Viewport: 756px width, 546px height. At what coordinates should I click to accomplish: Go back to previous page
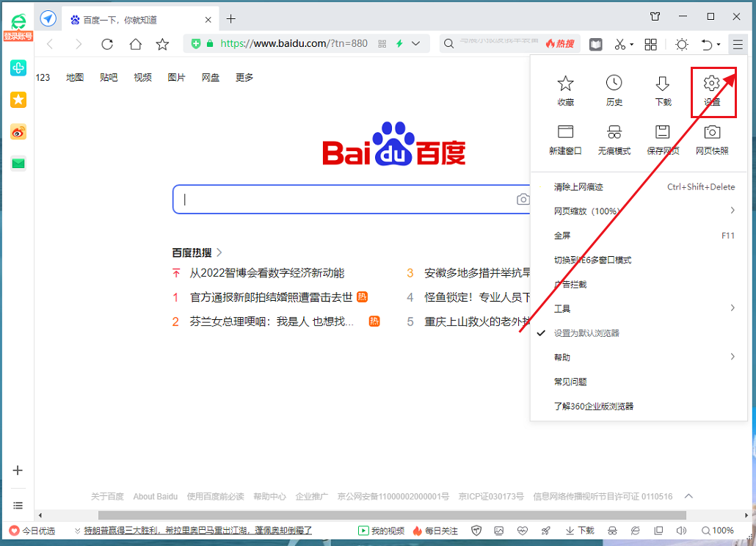coord(50,44)
